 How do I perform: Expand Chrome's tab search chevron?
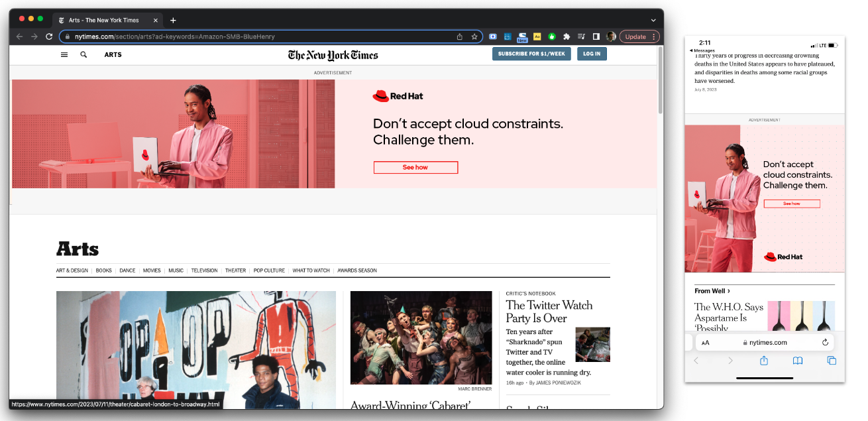[x=653, y=20]
